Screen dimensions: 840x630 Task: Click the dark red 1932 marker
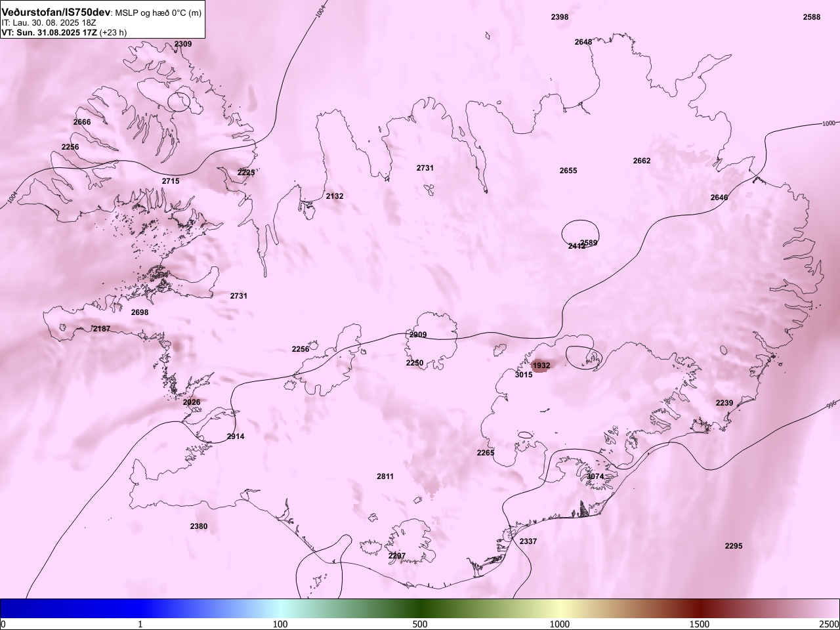coord(541,366)
